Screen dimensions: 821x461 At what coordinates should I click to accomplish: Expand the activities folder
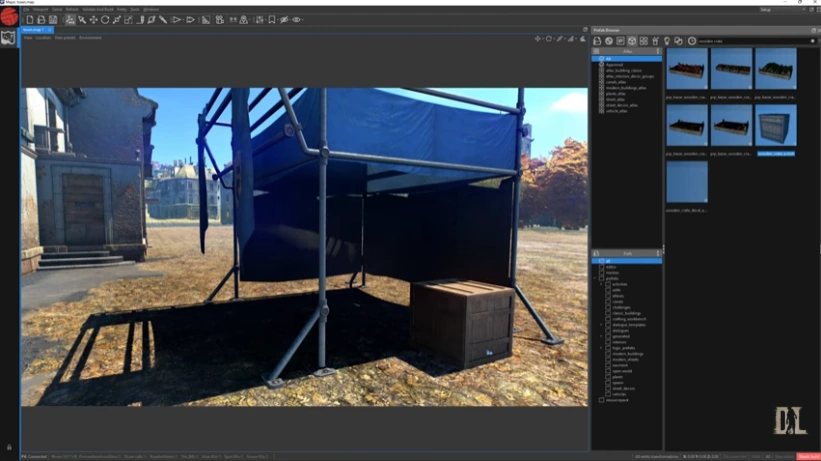pos(601,284)
